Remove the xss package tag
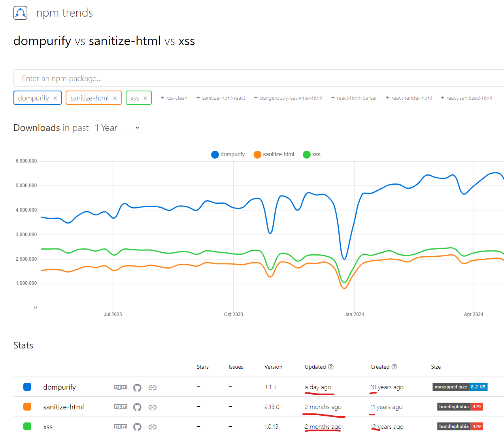 pyautogui.click(x=145, y=98)
